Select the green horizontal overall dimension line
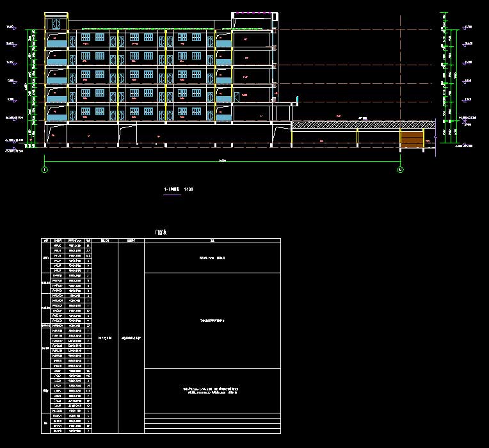The width and height of the screenshot is (489, 448). [222, 162]
